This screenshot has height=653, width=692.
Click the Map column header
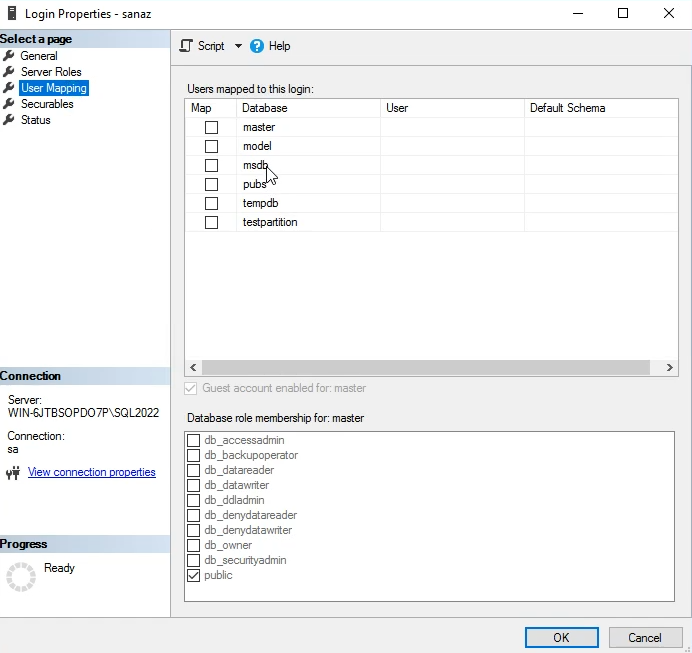tap(211, 108)
